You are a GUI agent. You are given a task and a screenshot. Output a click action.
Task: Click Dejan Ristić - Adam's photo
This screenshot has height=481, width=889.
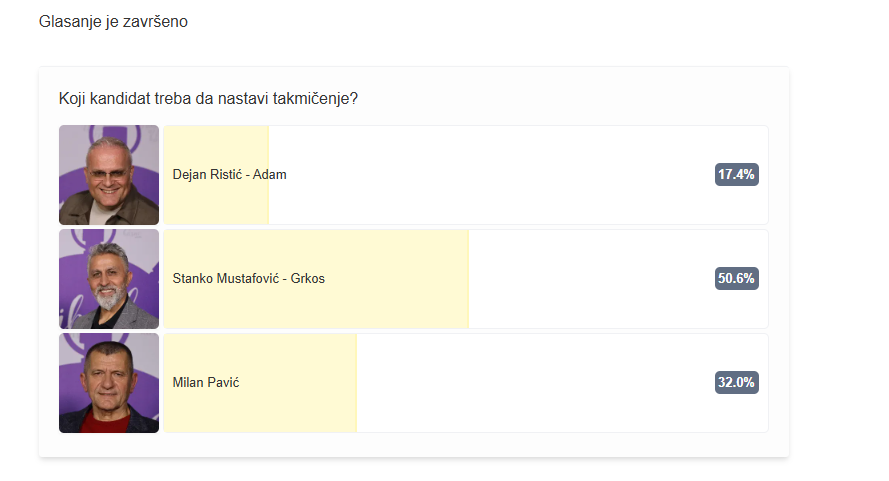click(x=109, y=175)
